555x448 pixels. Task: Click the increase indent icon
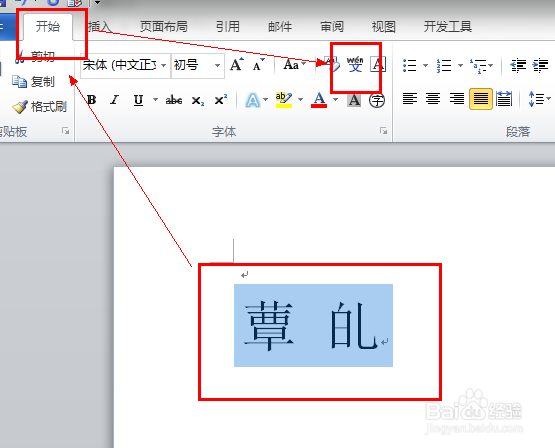(540, 65)
